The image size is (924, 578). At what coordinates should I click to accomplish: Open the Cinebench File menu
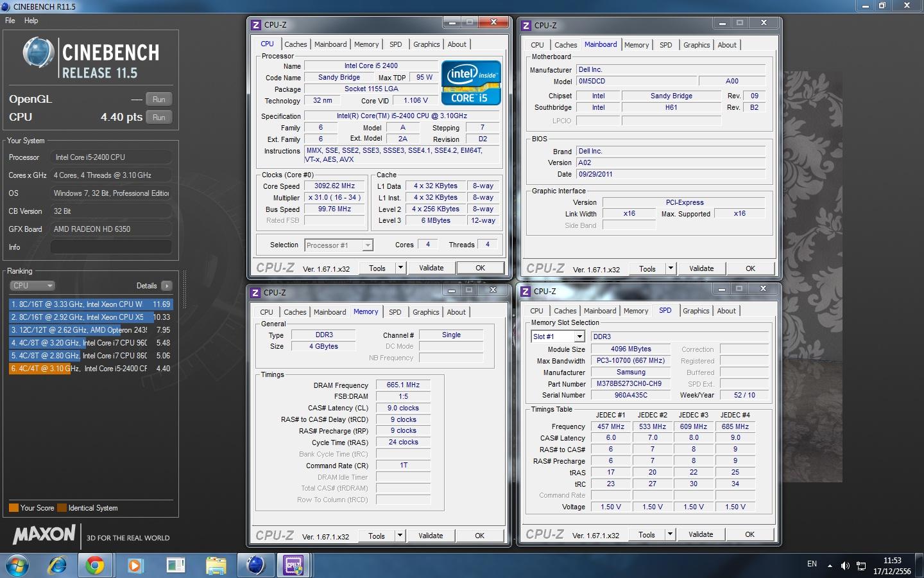[x=10, y=21]
